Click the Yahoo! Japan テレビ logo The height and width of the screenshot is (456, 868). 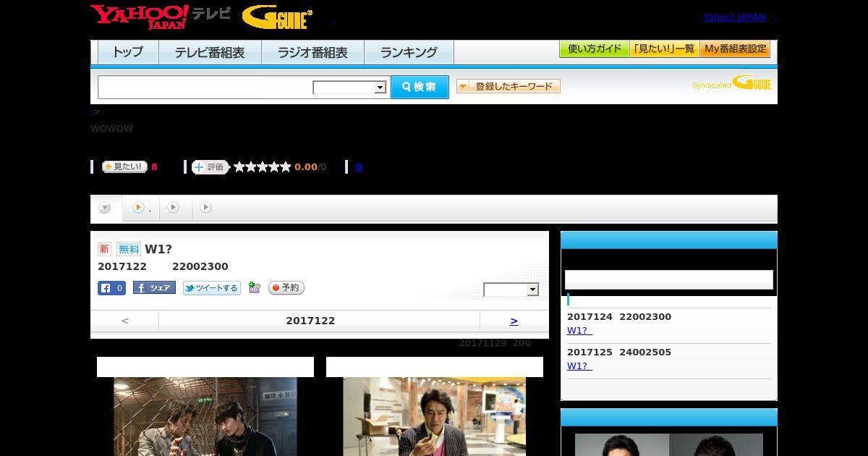click(161, 17)
